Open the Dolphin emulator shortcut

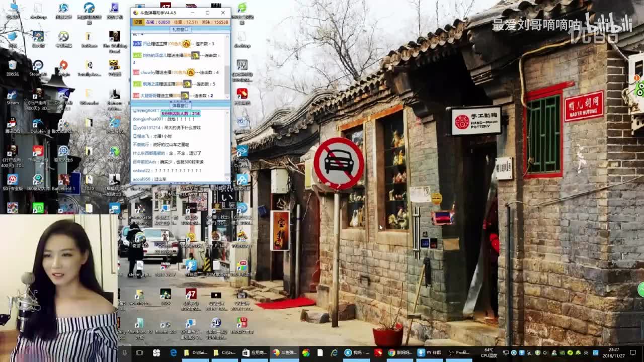38,125
